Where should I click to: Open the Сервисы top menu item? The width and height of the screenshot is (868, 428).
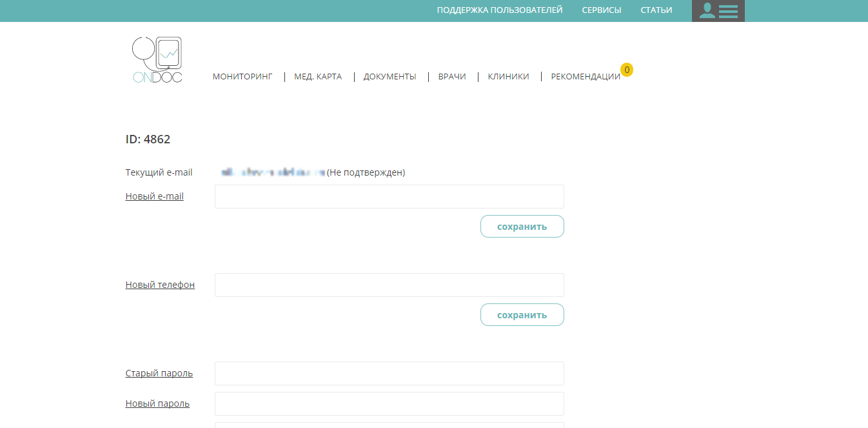click(x=601, y=10)
